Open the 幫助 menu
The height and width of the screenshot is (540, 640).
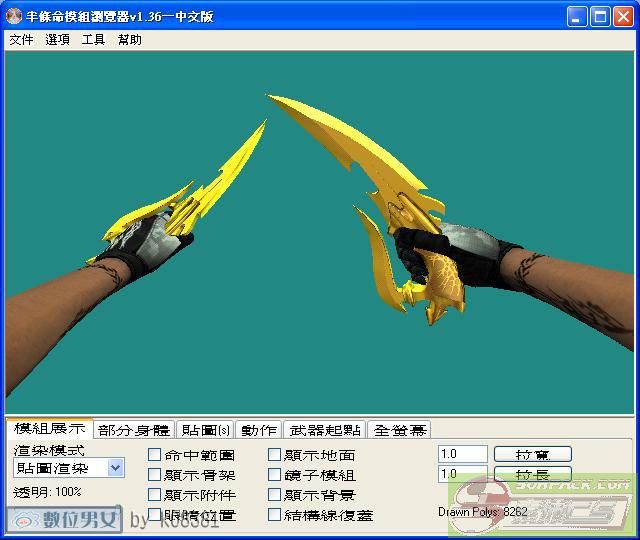(x=130, y=40)
